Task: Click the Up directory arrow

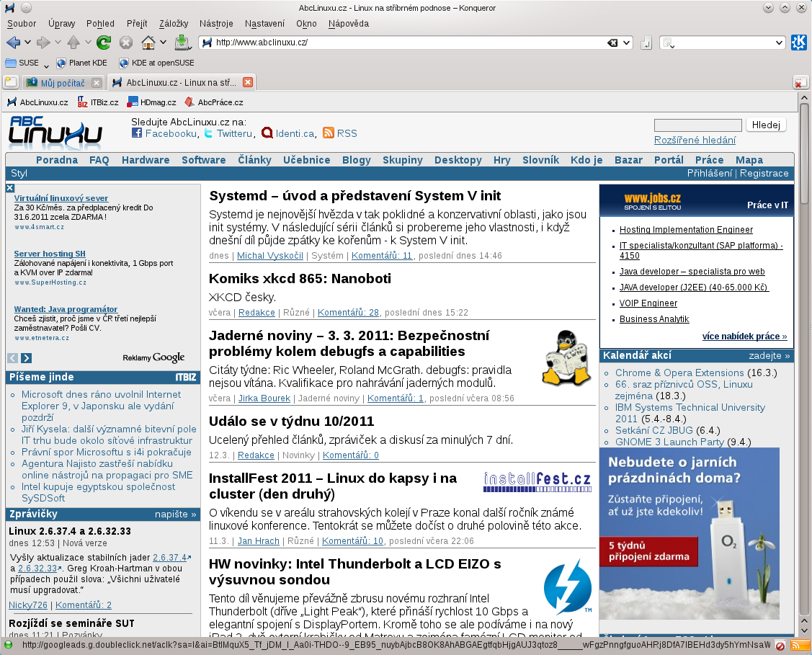Action: tap(73, 43)
